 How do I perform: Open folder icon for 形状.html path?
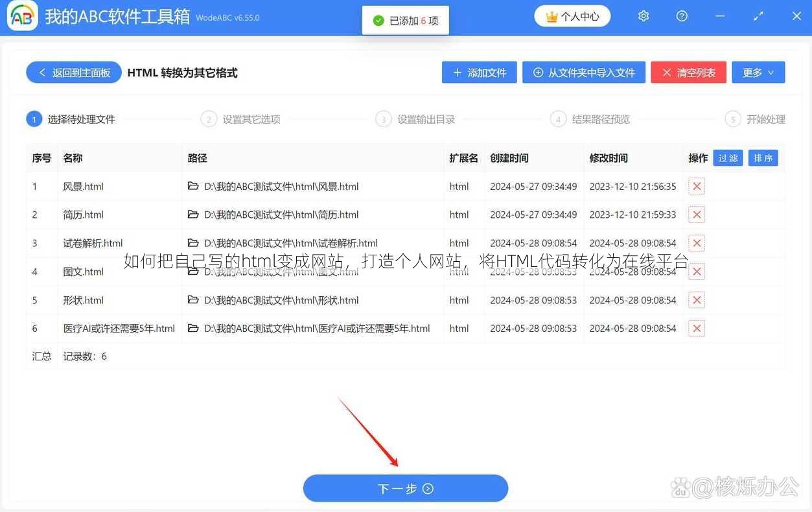point(193,300)
